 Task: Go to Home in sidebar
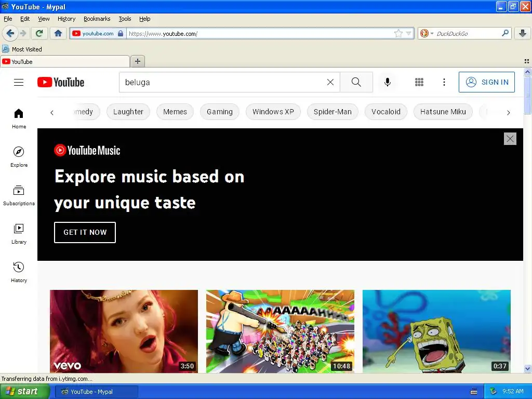pyautogui.click(x=19, y=119)
